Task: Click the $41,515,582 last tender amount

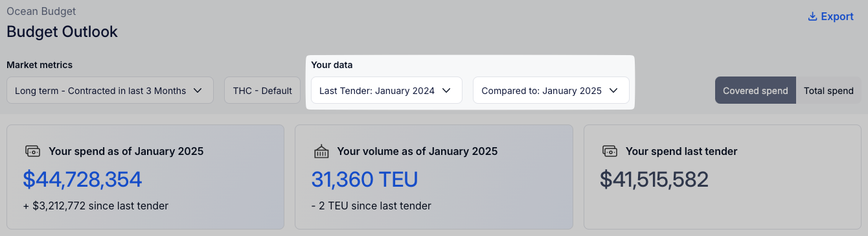Action: click(654, 179)
